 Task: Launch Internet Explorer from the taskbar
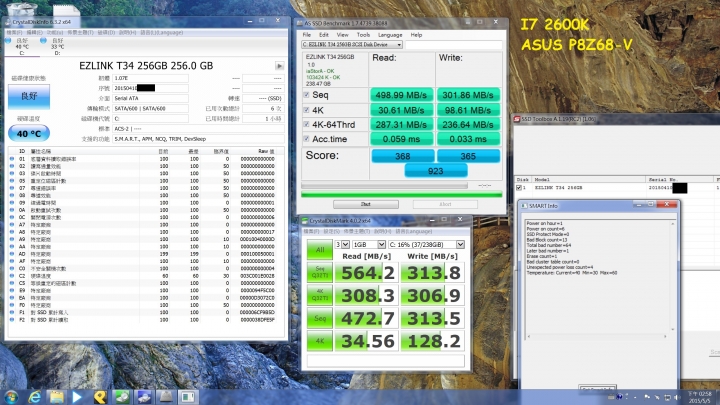coord(35,397)
